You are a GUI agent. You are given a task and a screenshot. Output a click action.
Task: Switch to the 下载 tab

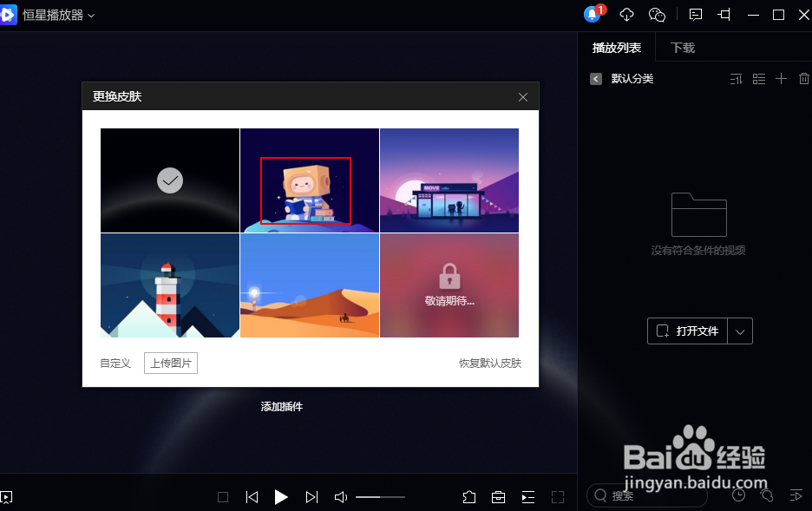tap(683, 48)
